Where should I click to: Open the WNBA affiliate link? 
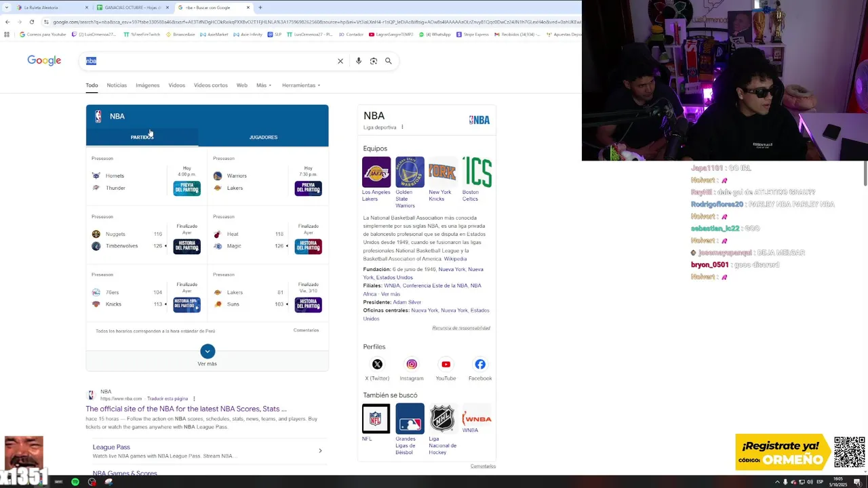[x=391, y=285]
